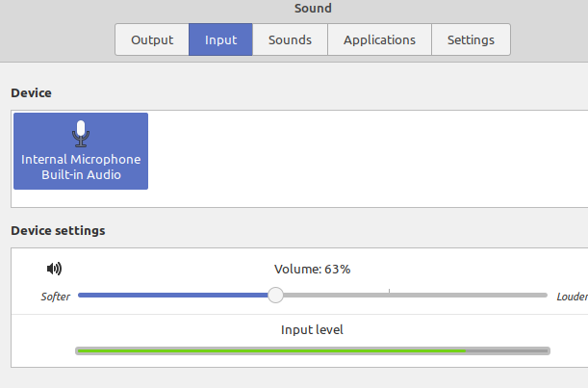The width and height of the screenshot is (588, 388).
Task: Select the Input tab
Action: tap(220, 39)
